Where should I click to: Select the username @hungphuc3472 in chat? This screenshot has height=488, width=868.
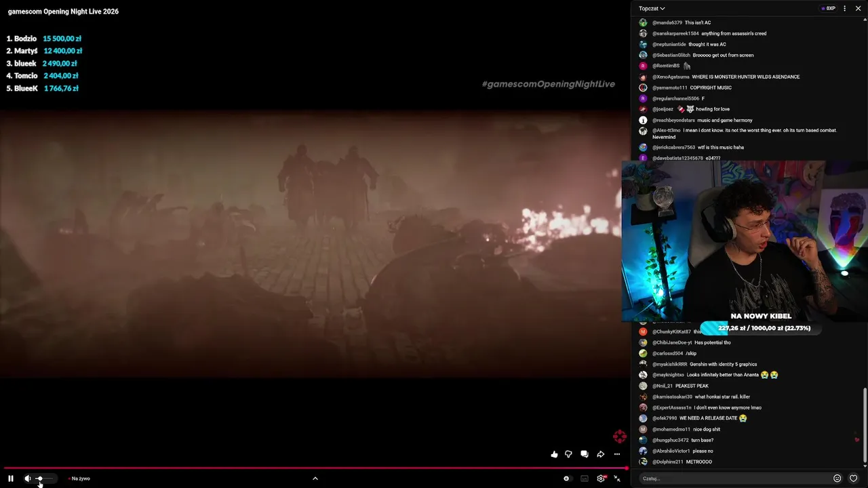pos(671,440)
